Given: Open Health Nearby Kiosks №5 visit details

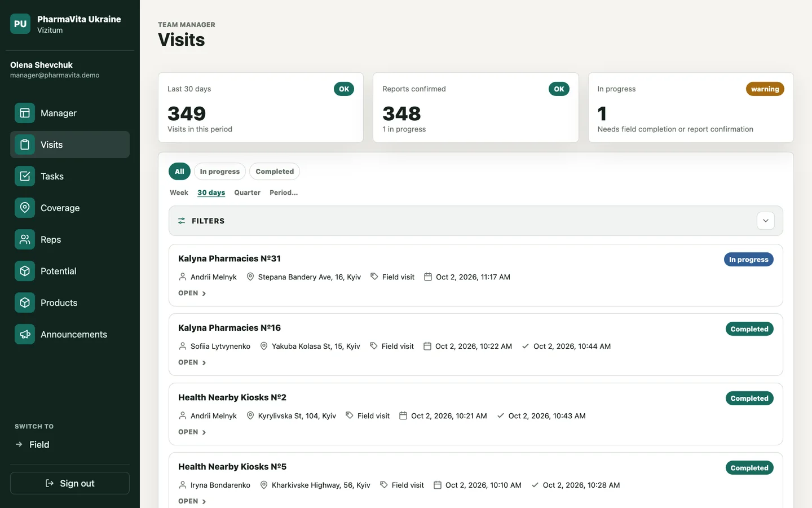Looking at the screenshot, I should point(192,501).
